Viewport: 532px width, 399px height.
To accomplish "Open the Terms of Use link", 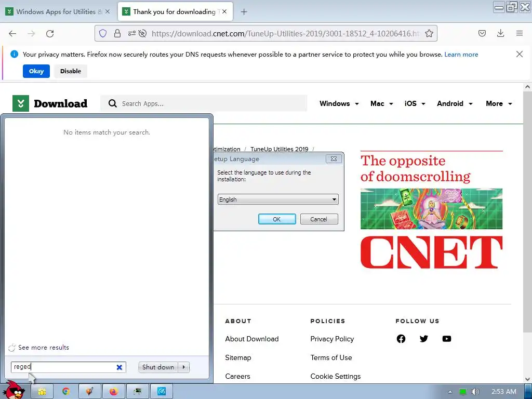I will [331, 357].
